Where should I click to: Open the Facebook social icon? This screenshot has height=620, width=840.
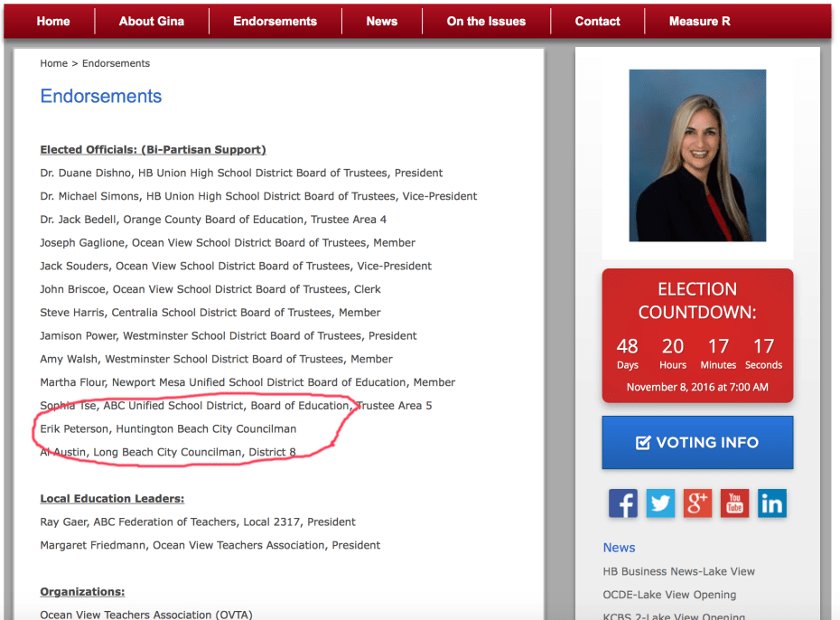[622, 503]
